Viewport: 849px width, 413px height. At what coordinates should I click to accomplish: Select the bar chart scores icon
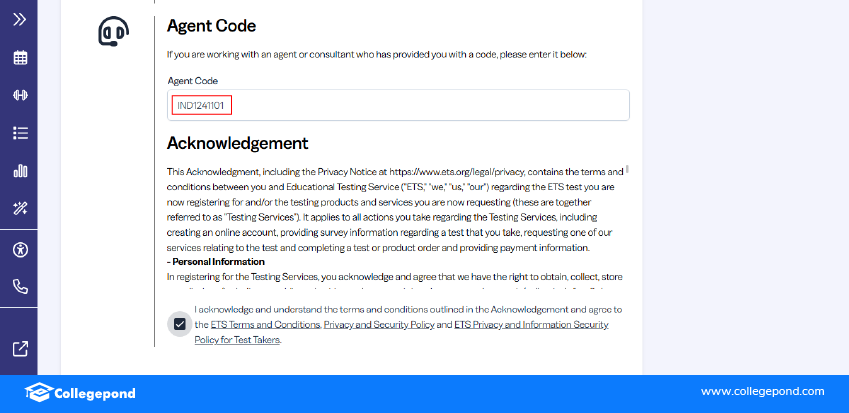point(19,171)
